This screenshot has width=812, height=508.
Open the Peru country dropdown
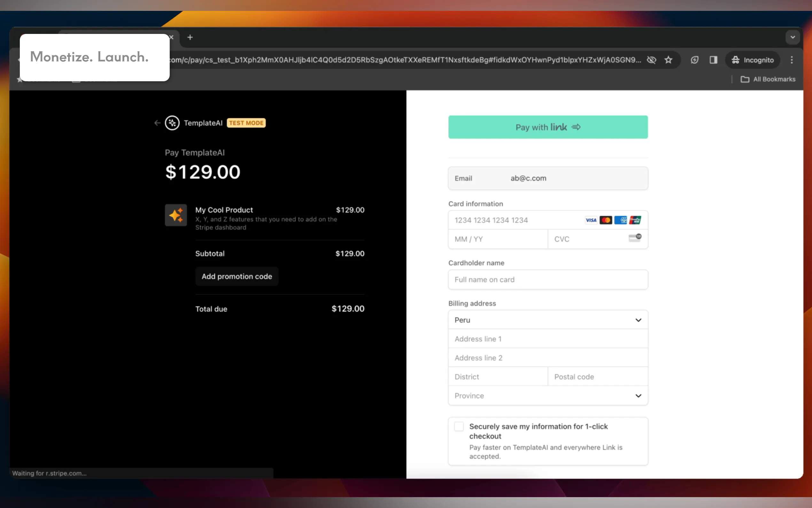pos(548,320)
